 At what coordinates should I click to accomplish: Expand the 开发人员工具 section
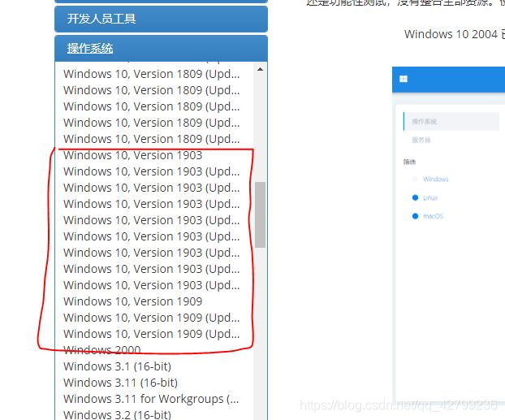[x=161, y=19]
